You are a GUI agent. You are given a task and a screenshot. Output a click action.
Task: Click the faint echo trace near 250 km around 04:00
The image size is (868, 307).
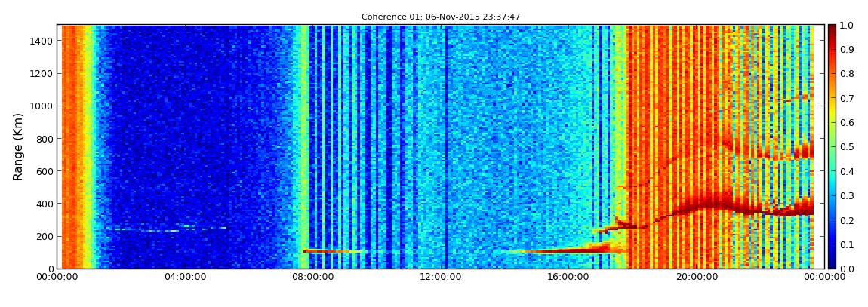coord(166,228)
